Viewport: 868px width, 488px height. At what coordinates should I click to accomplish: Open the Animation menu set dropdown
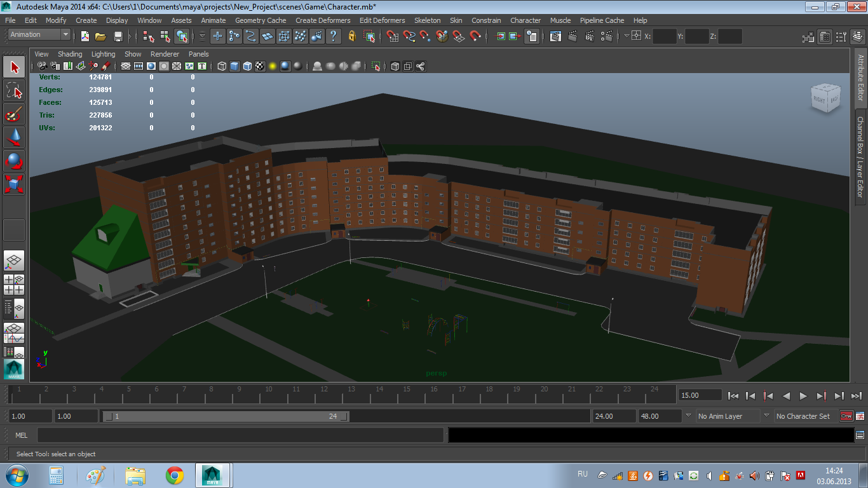[x=39, y=35]
